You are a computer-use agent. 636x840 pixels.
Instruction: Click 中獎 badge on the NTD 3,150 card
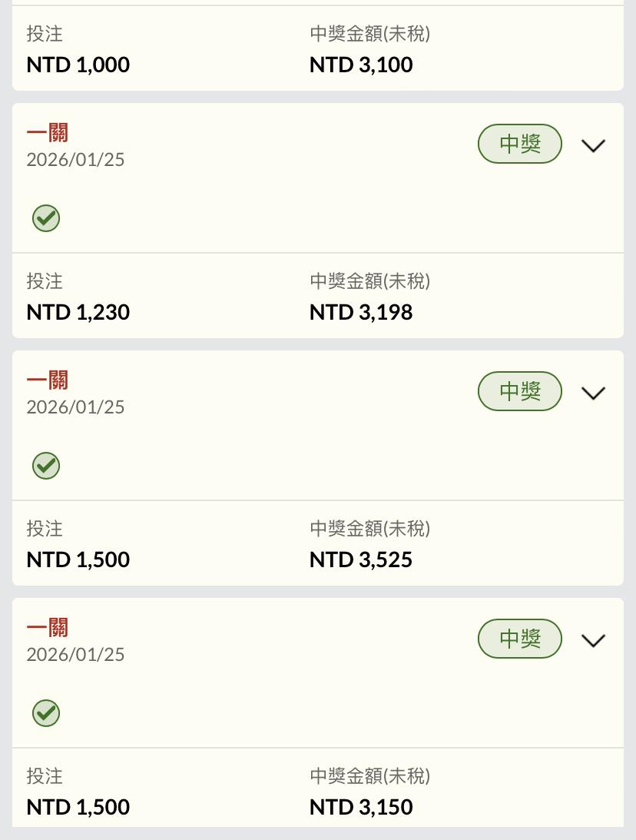pos(520,639)
